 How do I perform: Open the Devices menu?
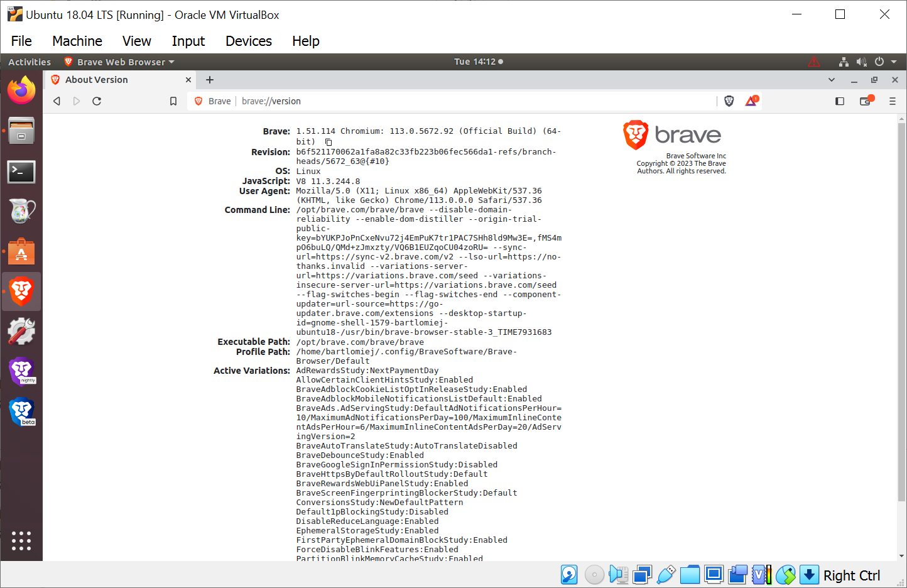(x=248, y=41)
